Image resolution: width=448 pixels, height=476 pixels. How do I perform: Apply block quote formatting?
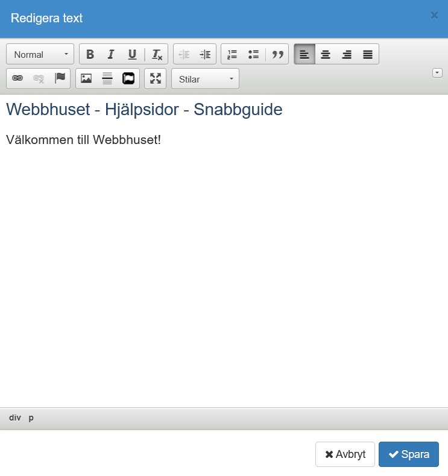click(277, 54)
